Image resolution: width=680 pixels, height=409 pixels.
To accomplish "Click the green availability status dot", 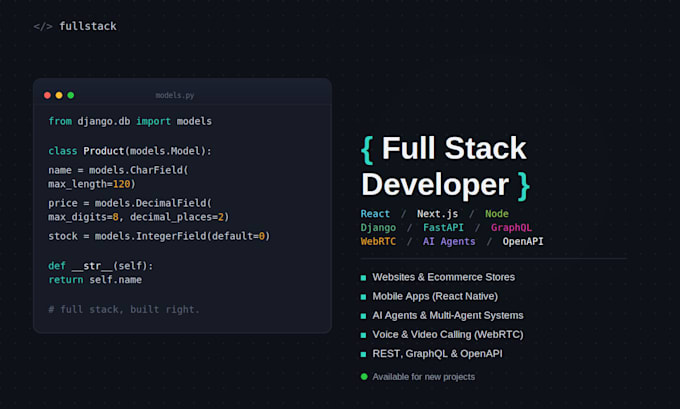I will click(x=364, y=376).
